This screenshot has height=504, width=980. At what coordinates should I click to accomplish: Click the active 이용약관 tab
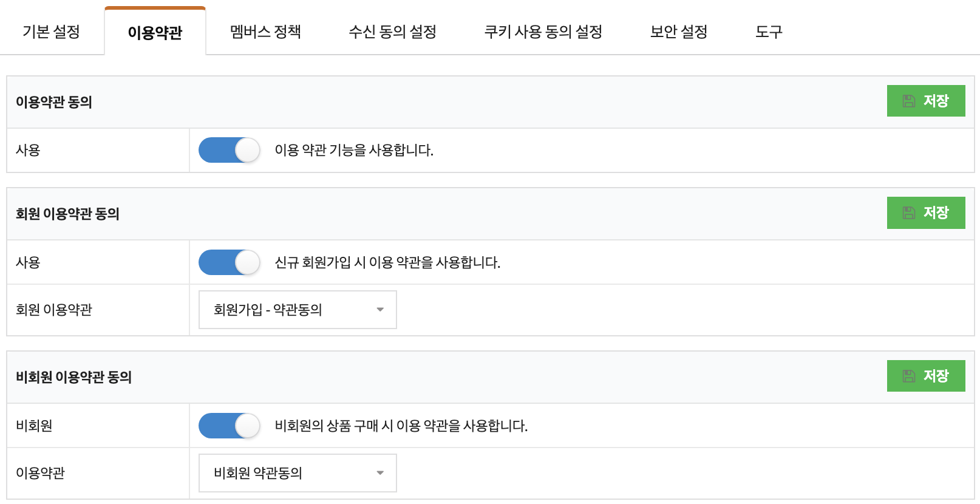(155, 32)
